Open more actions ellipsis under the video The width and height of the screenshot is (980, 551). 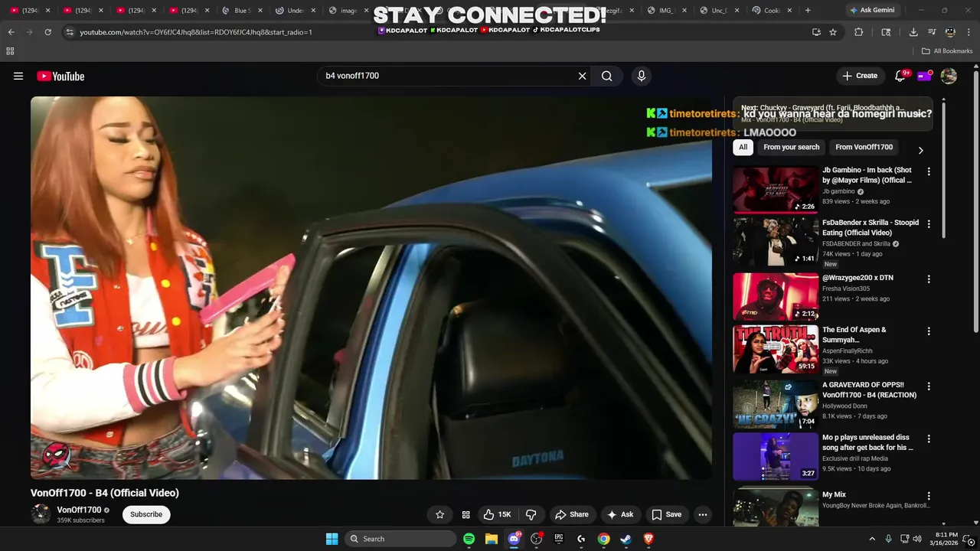coord(703,514)
